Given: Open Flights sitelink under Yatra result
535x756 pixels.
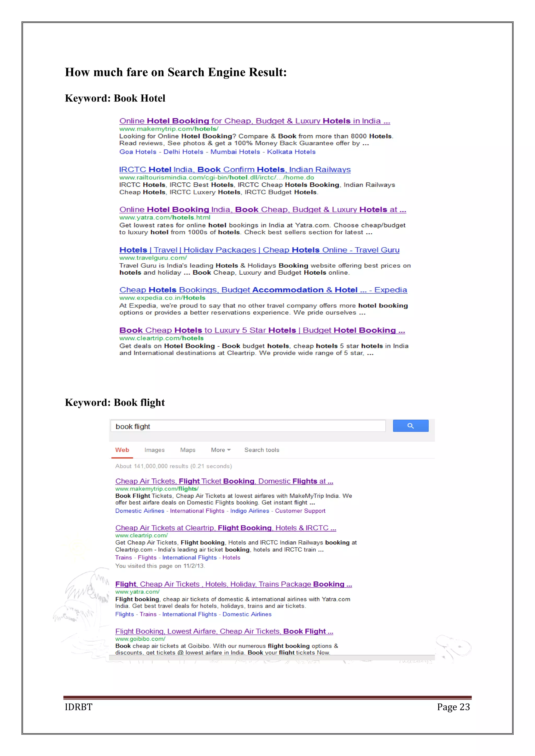Looking at the screenshot, I should pos(125,615).
